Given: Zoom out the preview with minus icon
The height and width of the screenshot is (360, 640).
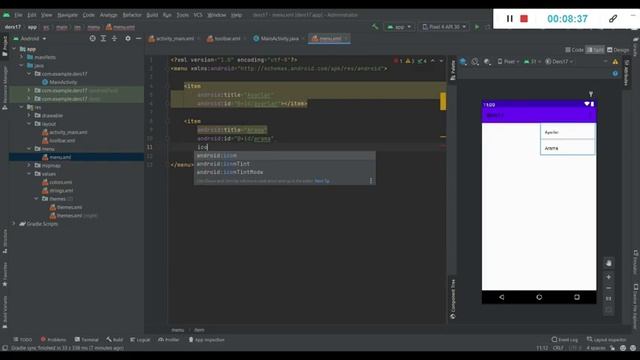Looking at the screenshot, I should tap(608, 288).
